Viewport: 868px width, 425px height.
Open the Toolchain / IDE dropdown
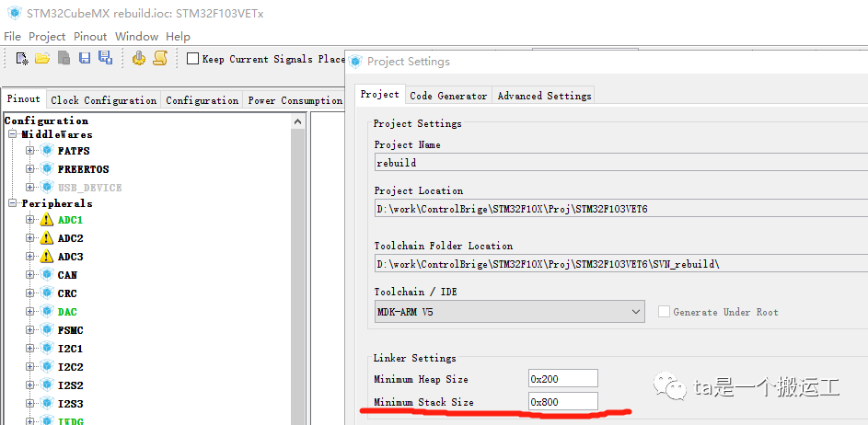pos(509,312)
